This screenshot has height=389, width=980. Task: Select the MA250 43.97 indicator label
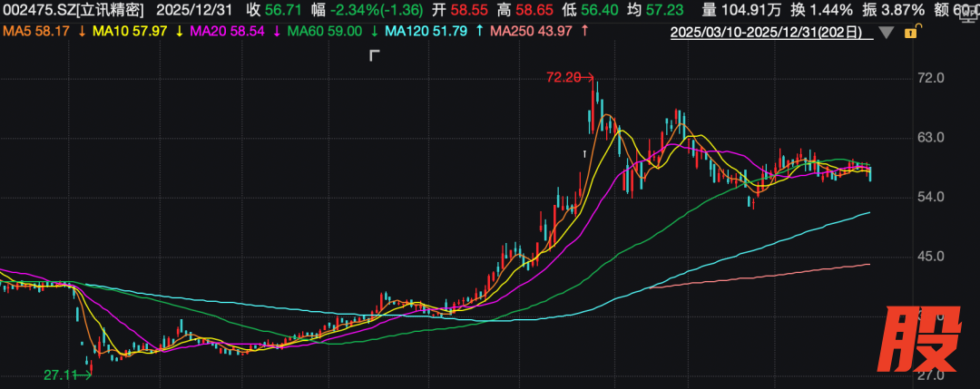pos(531,32)
